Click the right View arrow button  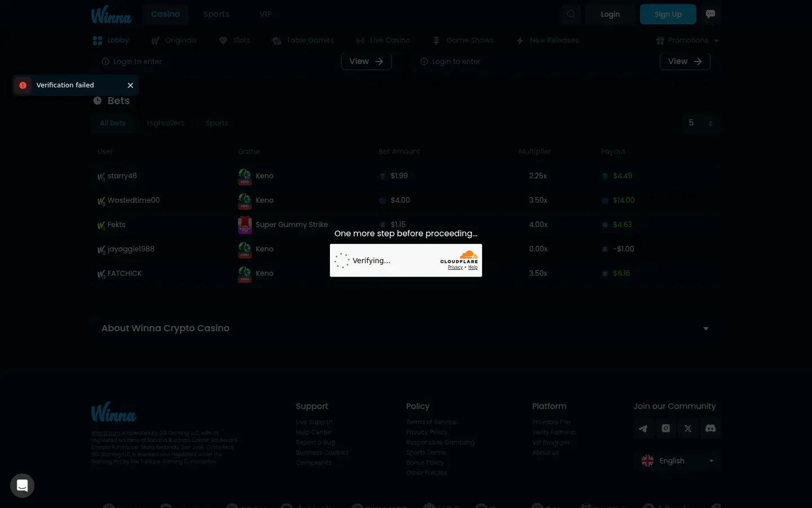coord(685,61)
